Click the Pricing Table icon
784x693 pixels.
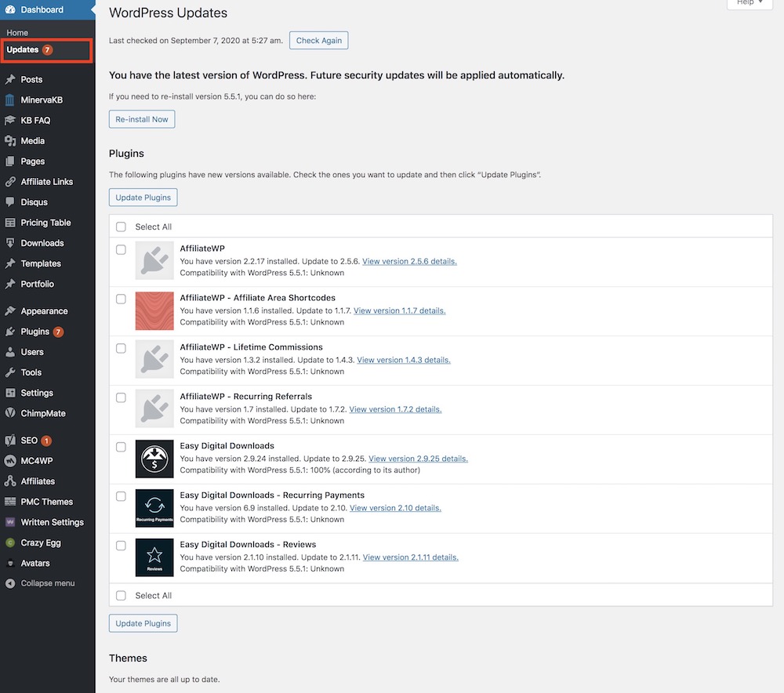(10, 223)
